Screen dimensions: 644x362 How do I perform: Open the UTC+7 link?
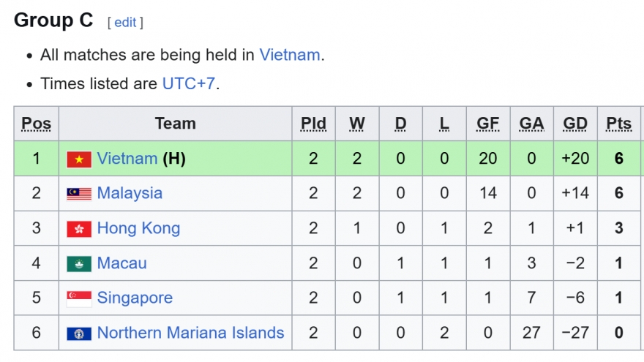click(188, 83)
